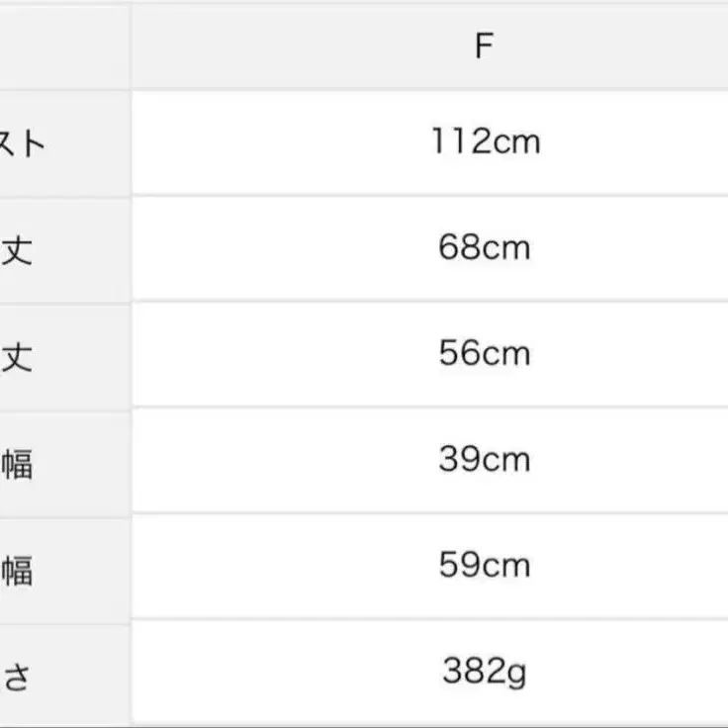
Task: Click the 59cm value cell
Action: tap(485, 565)
